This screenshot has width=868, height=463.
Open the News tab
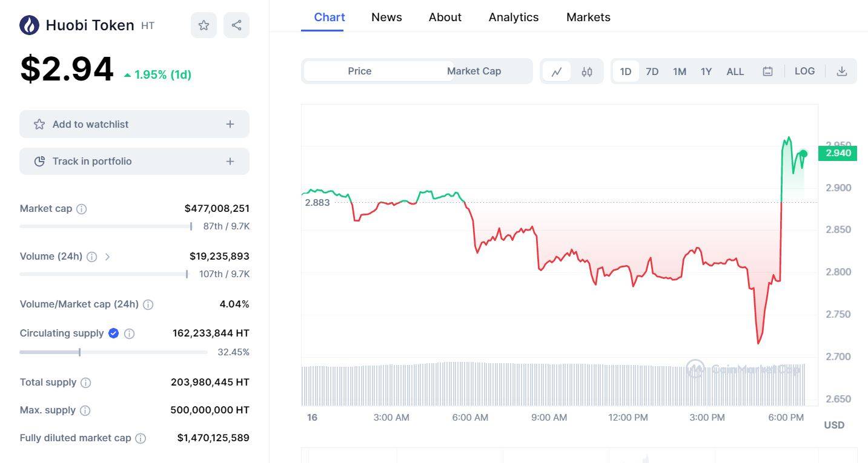click(386, 17)
